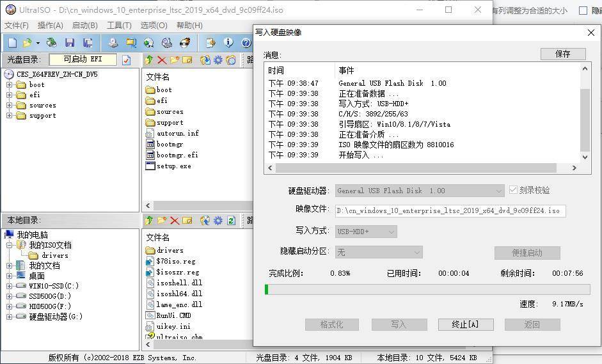Click the blue Info toolbar icon
This screenshot has height=364, width=602.
coord(228,43)
